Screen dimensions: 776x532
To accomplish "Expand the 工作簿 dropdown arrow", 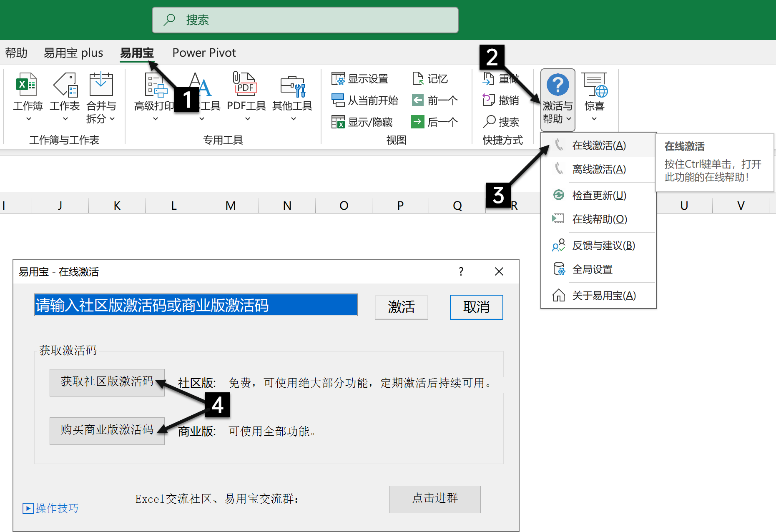I will [28, 119].
